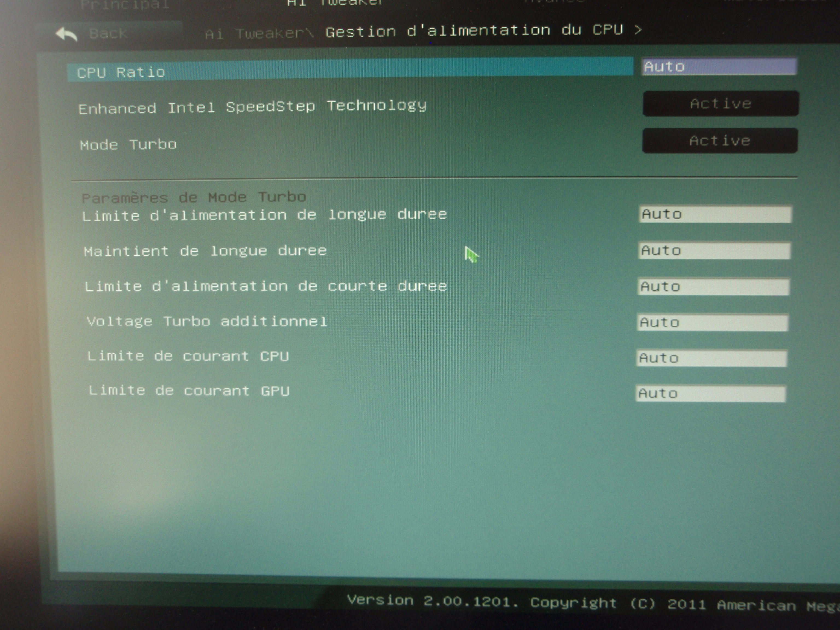Click Gestion d'alimentation du CPU title
This screenshot has height=630, width=840.
pos(474,31)
